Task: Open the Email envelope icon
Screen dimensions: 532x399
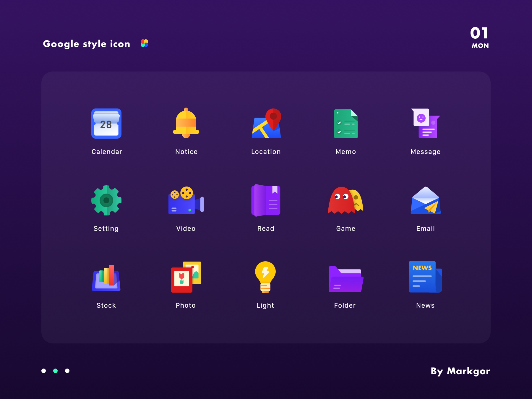Action: 426,200
